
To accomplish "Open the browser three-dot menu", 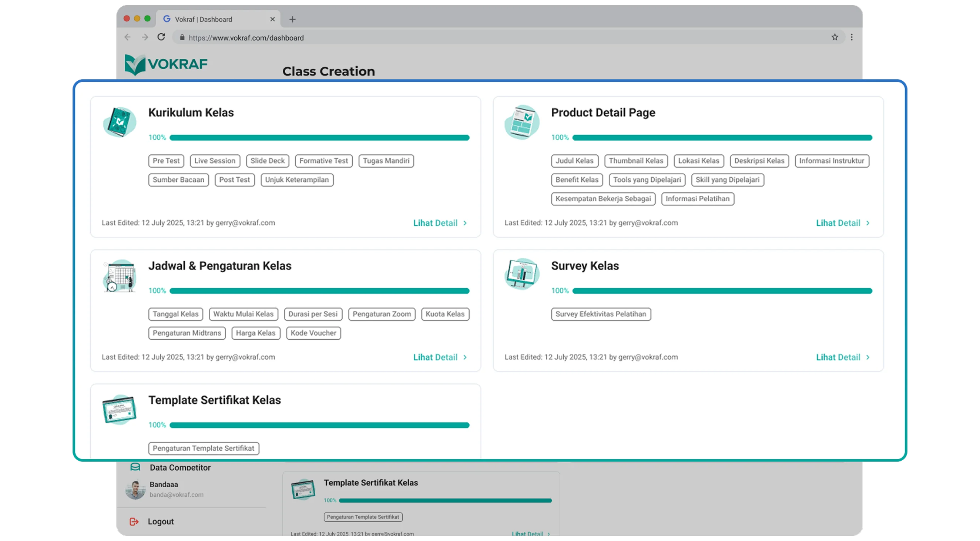I will (x=852, y=37).
